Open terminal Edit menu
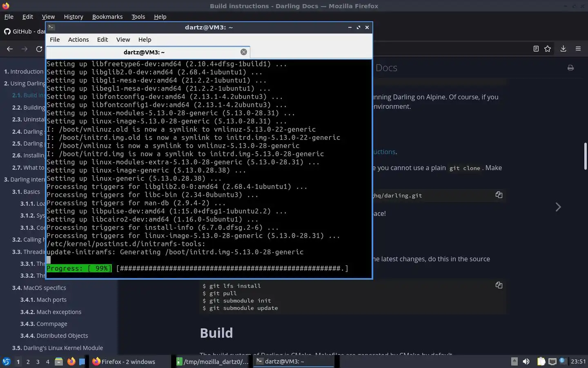 coord(102,40)
